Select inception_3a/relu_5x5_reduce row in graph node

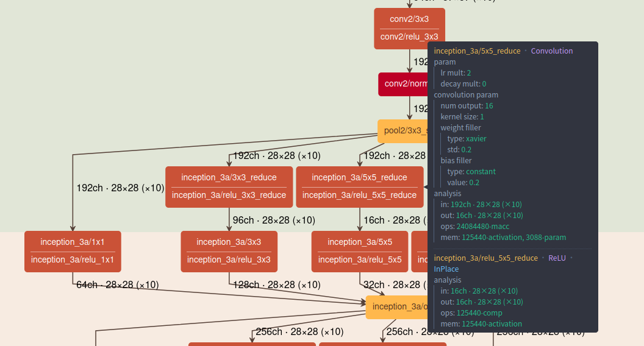[359, 196]
